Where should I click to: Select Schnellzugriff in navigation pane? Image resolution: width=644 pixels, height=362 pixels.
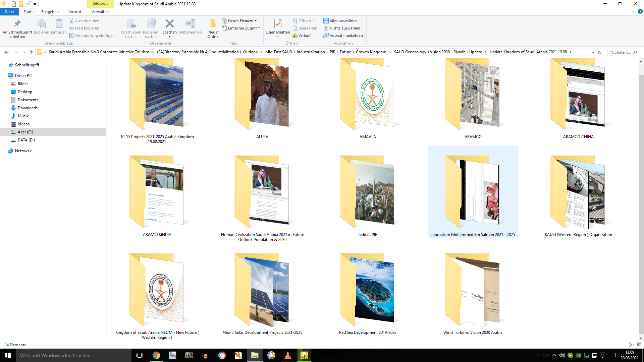(x=27, y=65)
